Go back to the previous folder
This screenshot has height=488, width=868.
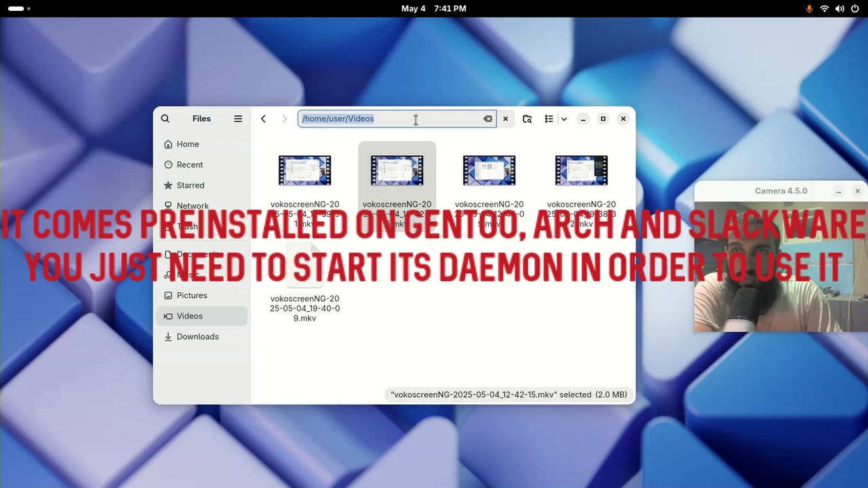coord(263,119)
